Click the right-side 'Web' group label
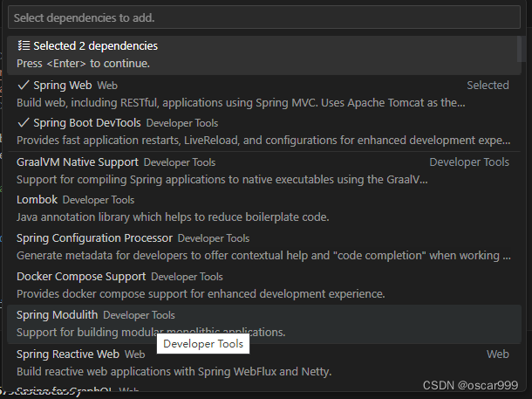Viewport: 532px width, 399px height. [498, 354]
